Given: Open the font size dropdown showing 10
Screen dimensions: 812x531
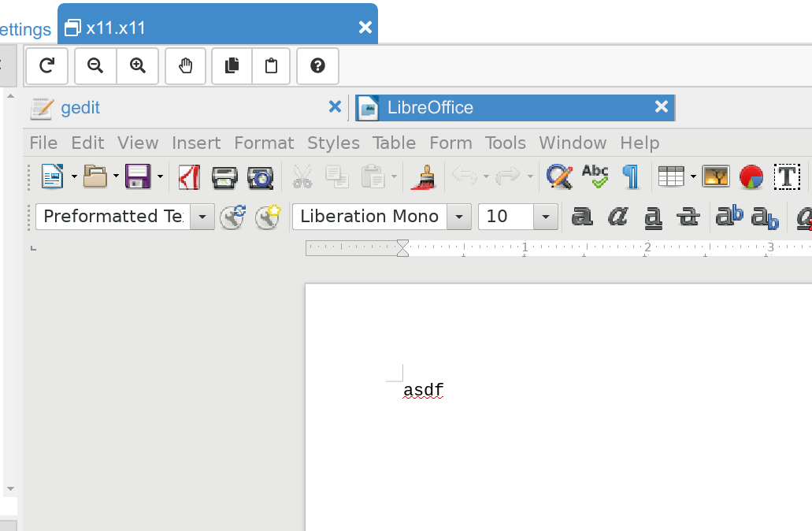Looking at the screenshot, I should click(x=545, y=217).
